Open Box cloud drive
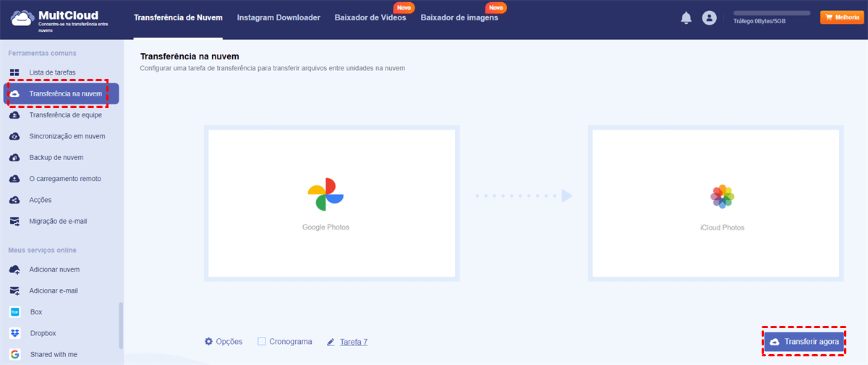The height and width of the screenshot is (365, 868). point(36,312)
